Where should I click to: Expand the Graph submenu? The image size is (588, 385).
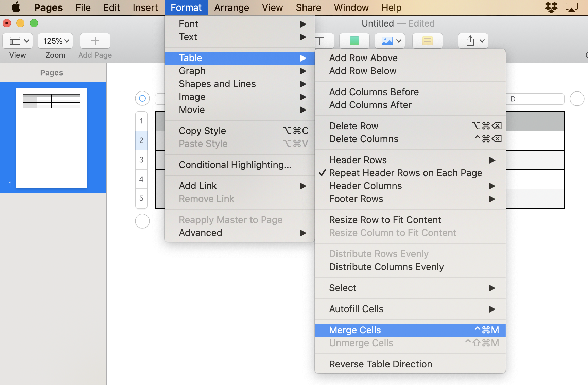tap(240, 71)
